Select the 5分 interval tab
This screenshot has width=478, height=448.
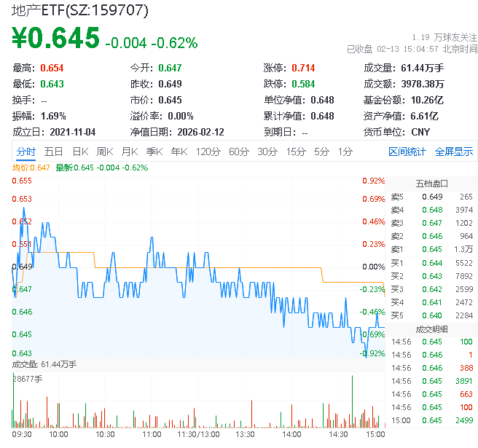pyautogui.click(x=322, y=152)
